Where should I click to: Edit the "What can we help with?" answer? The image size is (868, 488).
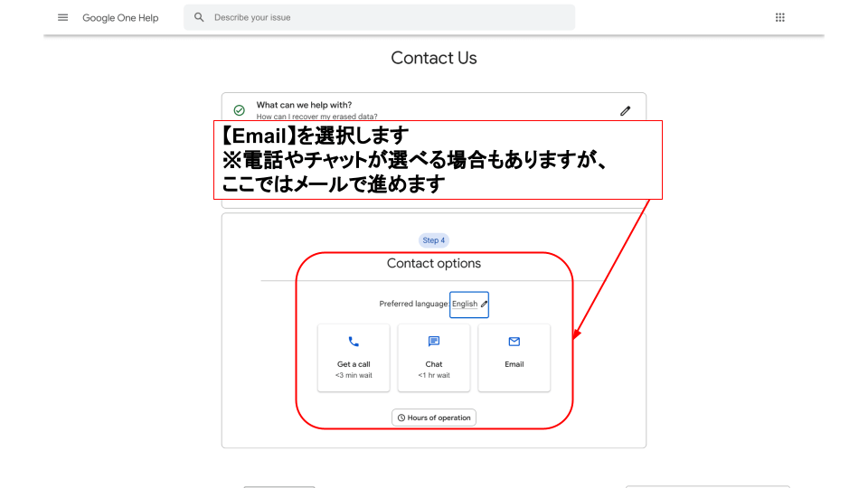pos(625,110)
